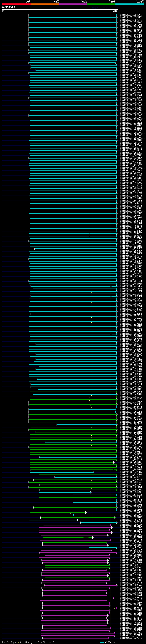Select hit label UniRef100_P56538
This screenshot has width=146, height=644.
coord(131,226)
